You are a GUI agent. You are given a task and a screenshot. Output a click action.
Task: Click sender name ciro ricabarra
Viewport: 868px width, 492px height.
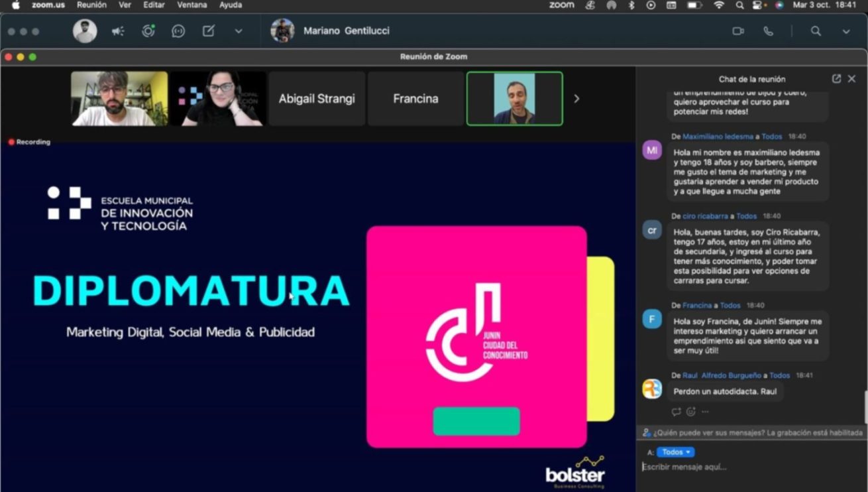pos(706,216)
